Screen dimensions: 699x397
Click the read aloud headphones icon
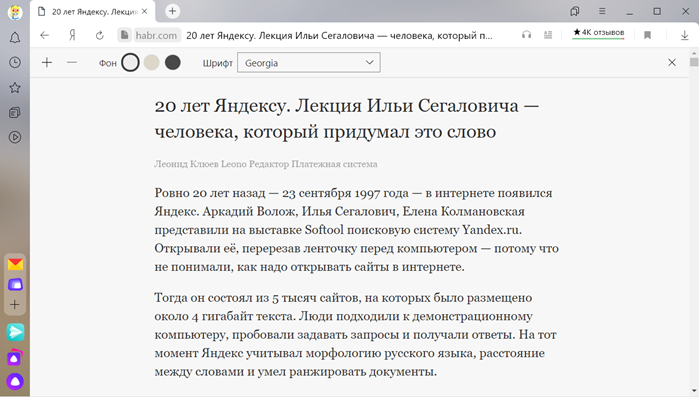(526, 35)
